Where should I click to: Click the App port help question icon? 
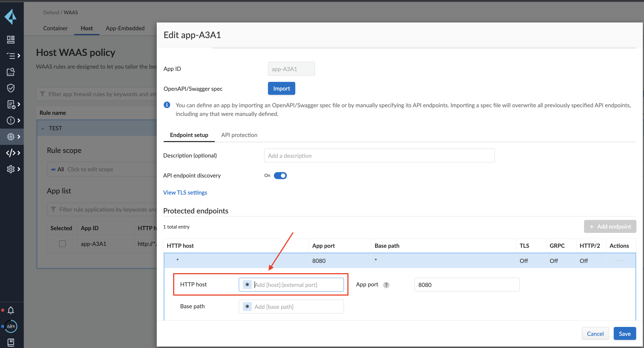coord(386,285)
